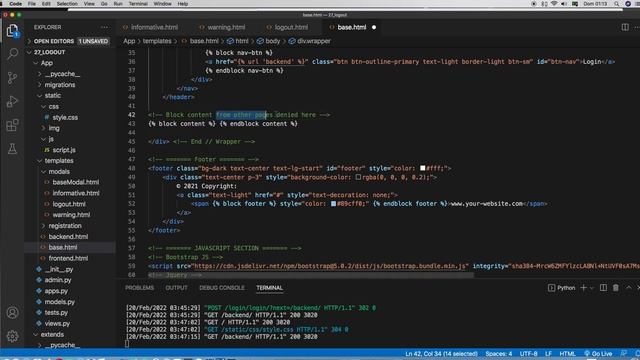Expand the registration folder
The image size is (640, 360).
65,226
